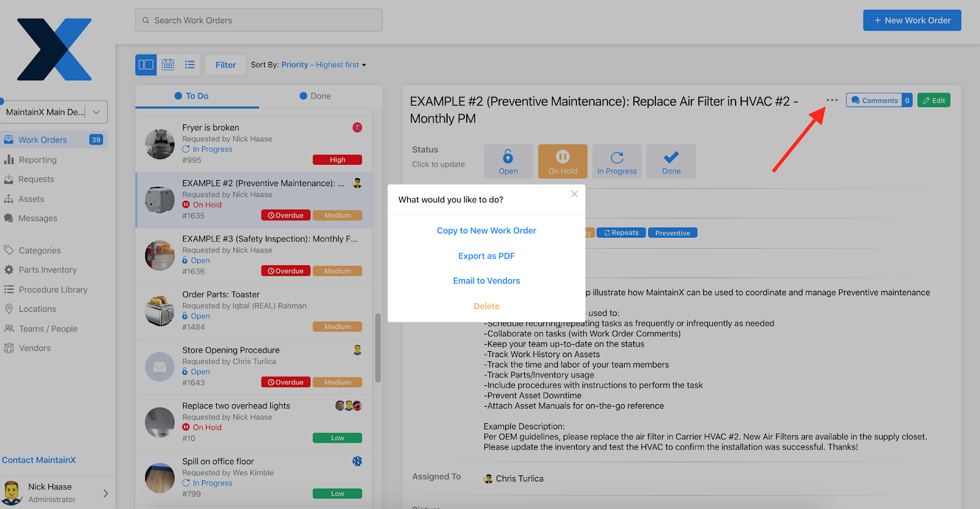The image size is (980, 509).
Task: Select Work Orders in the sidebar
Action: pyautogui.click(x=54, y=140)
